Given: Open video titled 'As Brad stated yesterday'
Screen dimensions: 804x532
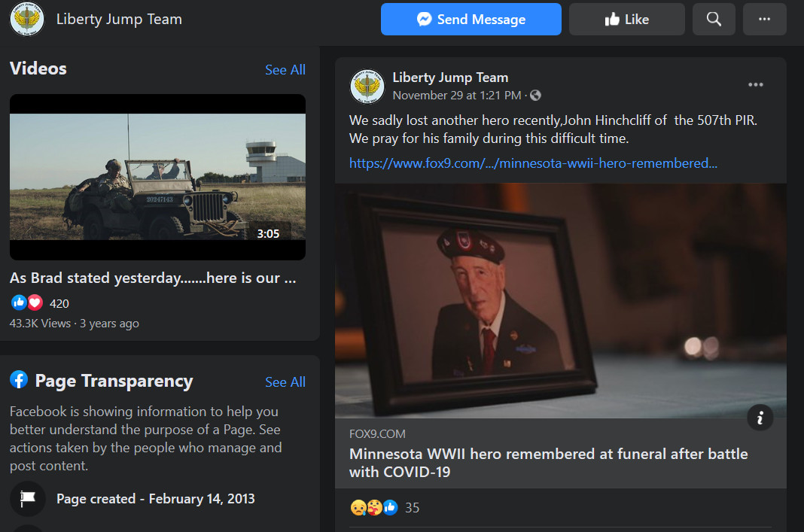Looking at the screenshot, I should click(x=153, y=278).
